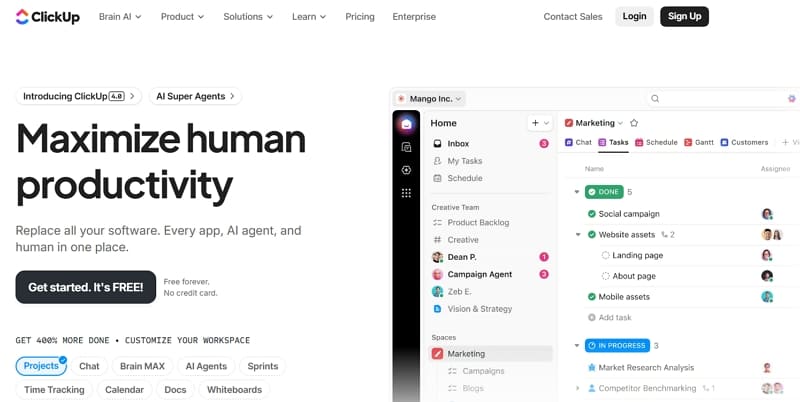The width and height of the screenshot is (800, 402).
Task: Click the search magnifier icon
Action: (655, 98)
